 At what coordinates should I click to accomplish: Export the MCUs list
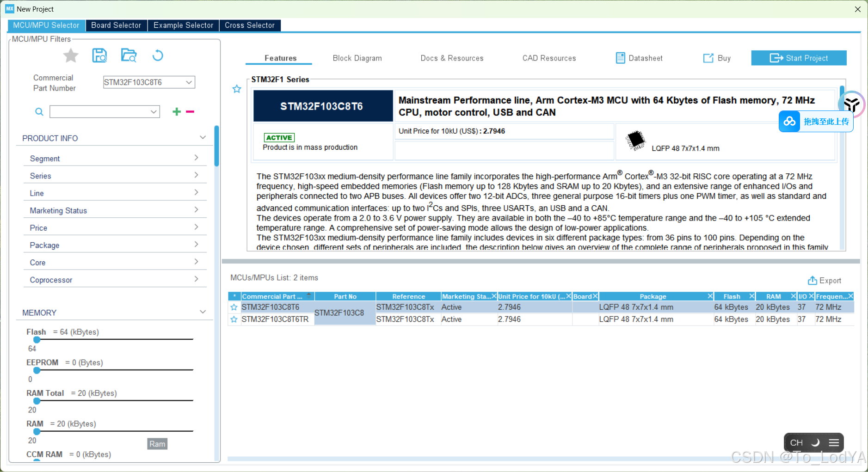[x=825, y=281]
